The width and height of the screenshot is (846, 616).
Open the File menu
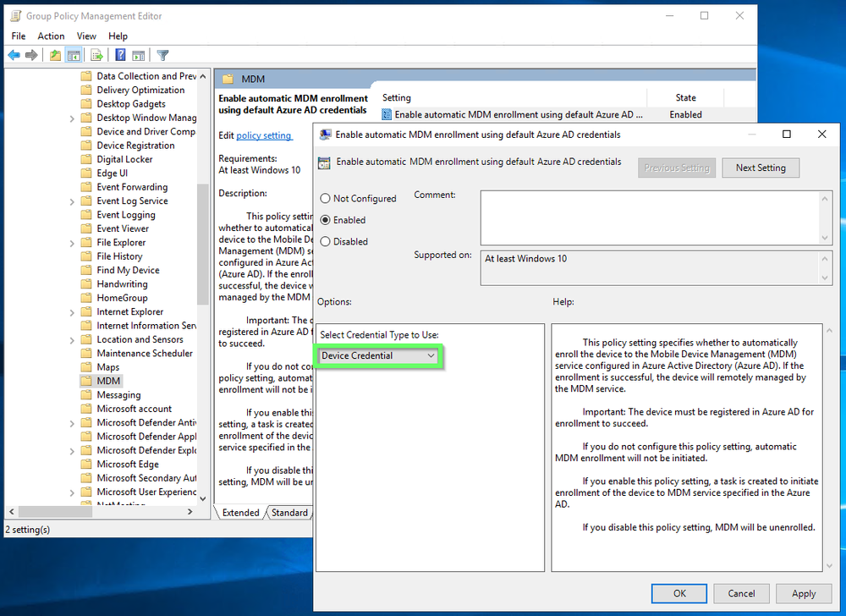tap(19, 36)
